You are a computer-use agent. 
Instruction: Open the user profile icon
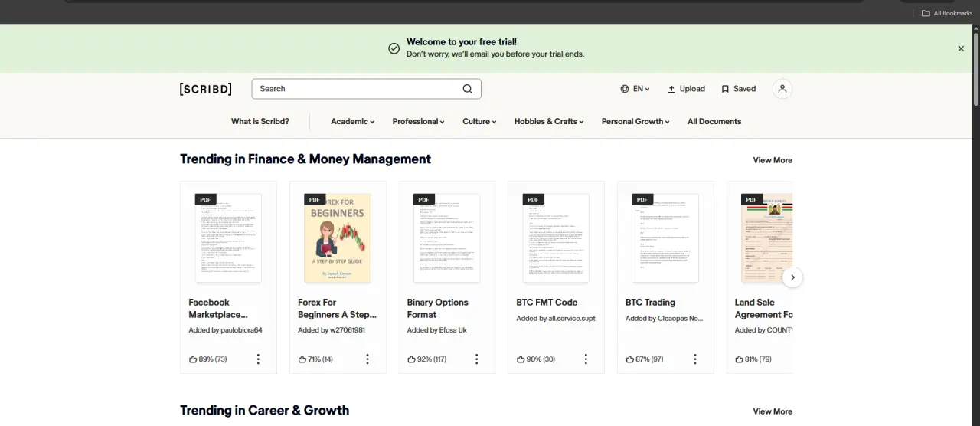click(782, 89)
